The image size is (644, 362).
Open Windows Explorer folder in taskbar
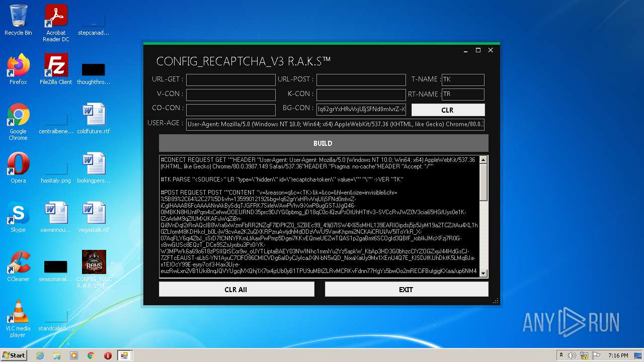pyautogui.click(x=57, y=355)
